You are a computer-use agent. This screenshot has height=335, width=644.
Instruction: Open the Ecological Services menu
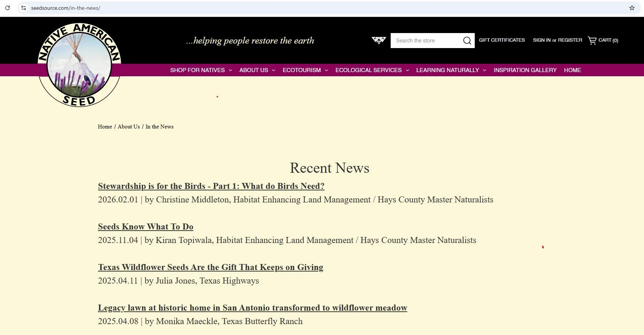[369, 70]
